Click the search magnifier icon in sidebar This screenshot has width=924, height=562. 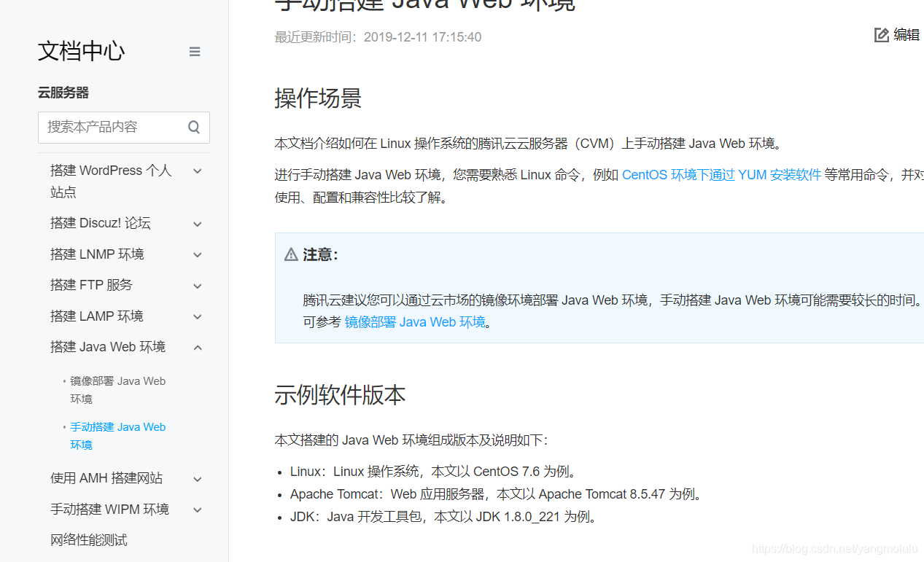click(193, 126)
